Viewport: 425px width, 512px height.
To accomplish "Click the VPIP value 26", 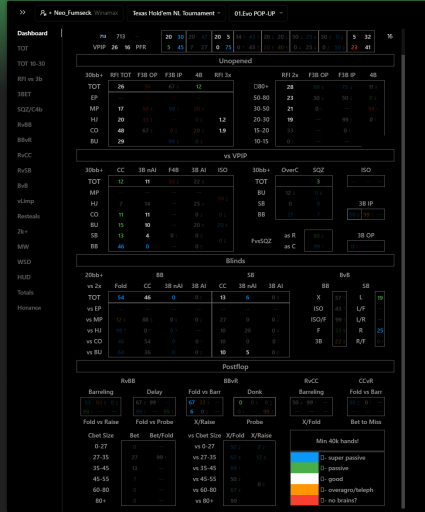I will [115, 47].
